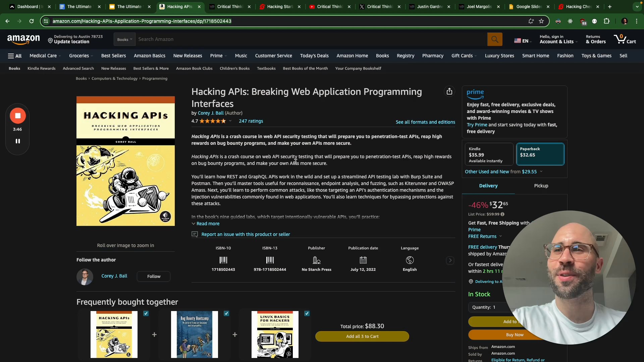Screen dimensions: 644x362
Task: Open the All hamburger menu
Action: (x=15, y=56)
